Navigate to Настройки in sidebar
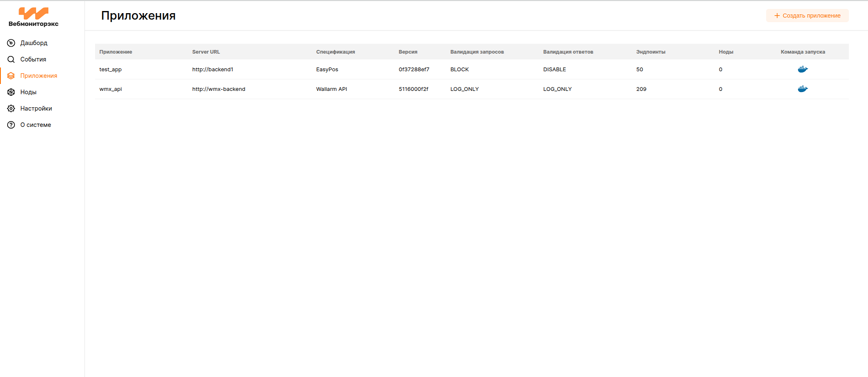Image resolution: width=868 pixels, height=377 pixels. point(36,109)
